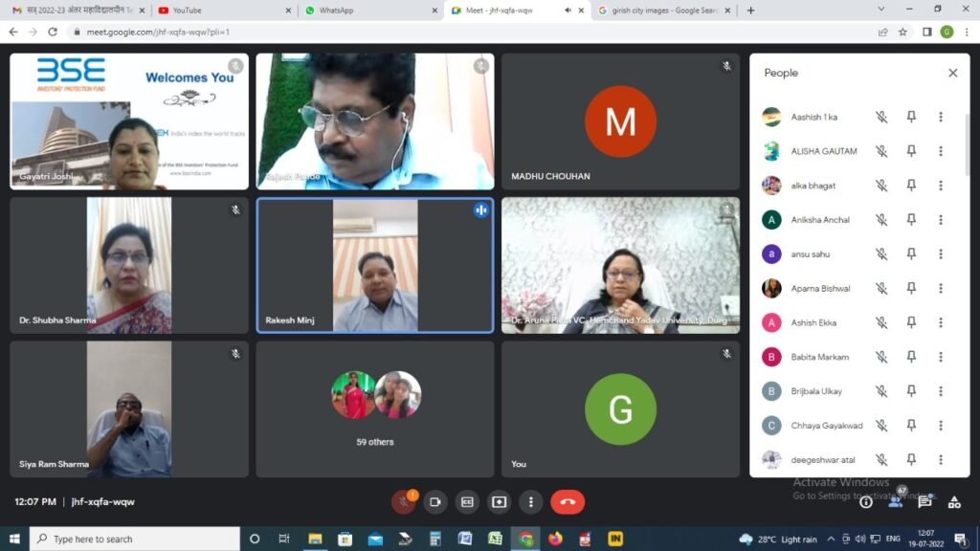Toggle closed captions

click(x=467, y=502)
